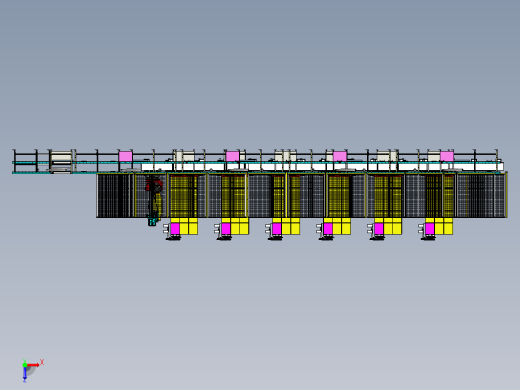This screenshot has width=520, height=390.
Task: Click the red X axis arrow of triad
Action: click(x=33, y=365)
